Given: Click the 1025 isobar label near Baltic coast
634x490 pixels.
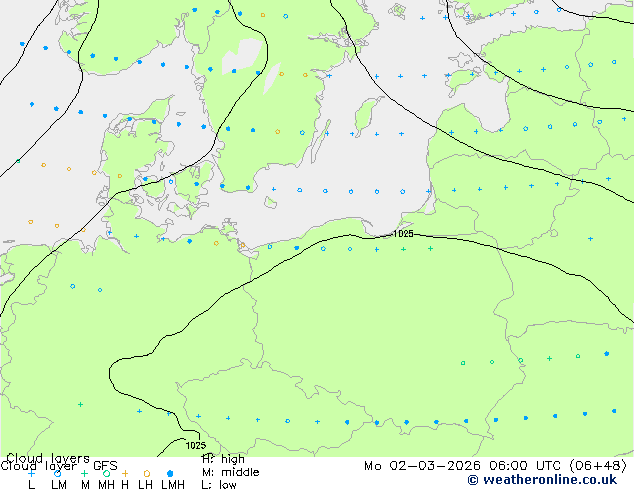Looking at the screenshot, I should pyautogui.click(x=403, y=234).
